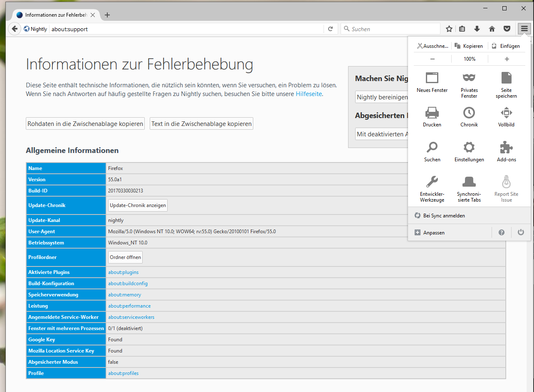Click Ausschneiden in the edit row
This screenshot has width=534, height=392.
(x=432, y=46)
